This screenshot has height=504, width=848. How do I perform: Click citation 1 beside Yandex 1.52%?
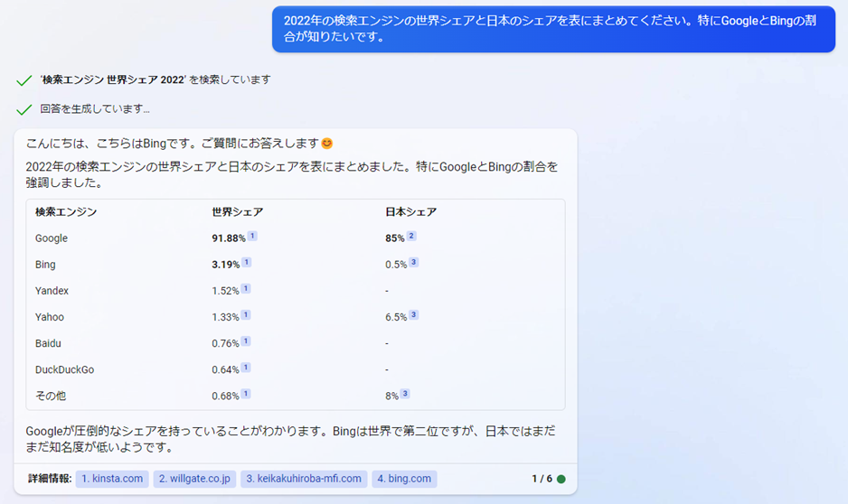click(x=246, y=289)
